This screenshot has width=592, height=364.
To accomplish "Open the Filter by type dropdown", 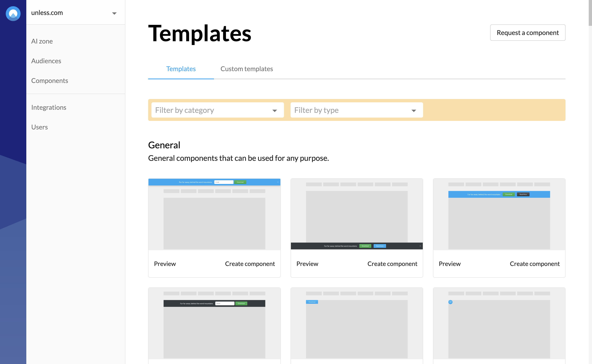I will point(356,110).
